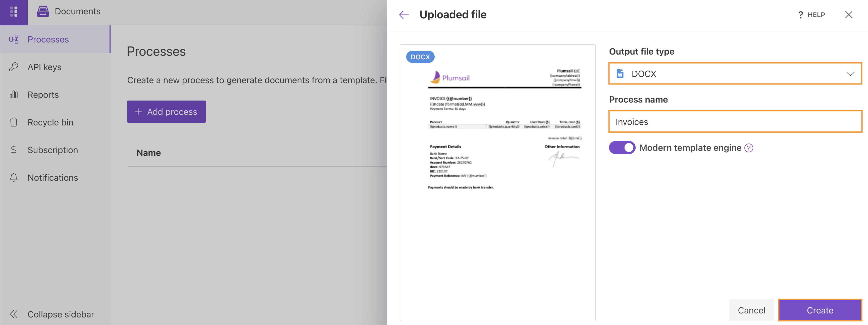Open the Processes menu item

click(x=55, y=39)
